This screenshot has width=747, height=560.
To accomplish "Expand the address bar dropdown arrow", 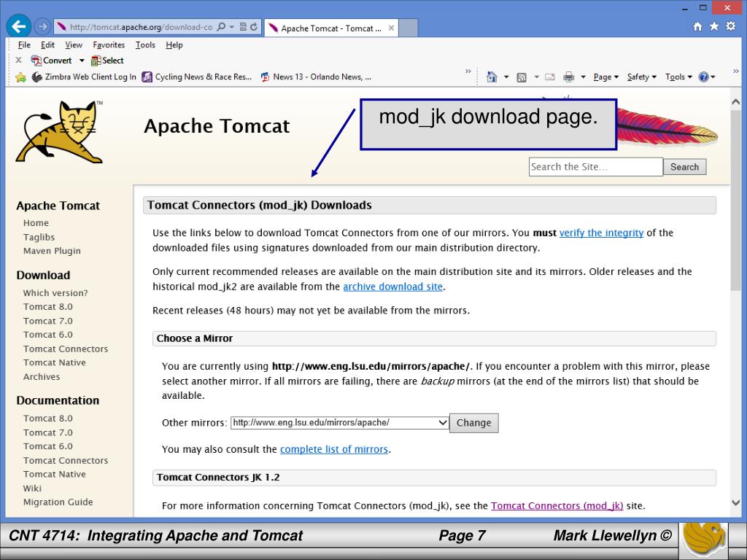I will click(232, 27).
